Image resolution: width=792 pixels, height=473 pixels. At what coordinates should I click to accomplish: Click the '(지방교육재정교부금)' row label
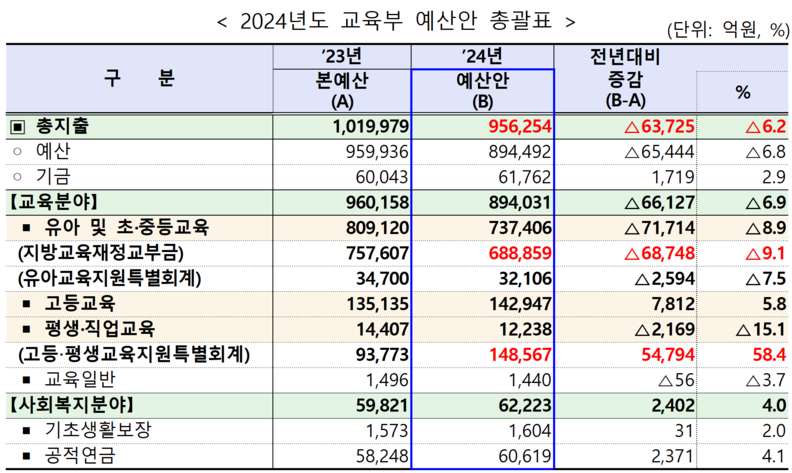coord(101,253)
